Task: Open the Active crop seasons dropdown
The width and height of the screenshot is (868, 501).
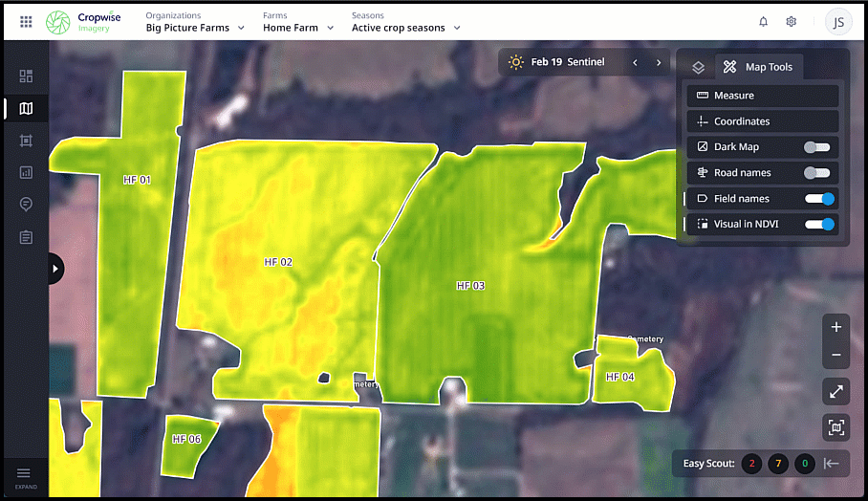Action: tap(406, 28)
